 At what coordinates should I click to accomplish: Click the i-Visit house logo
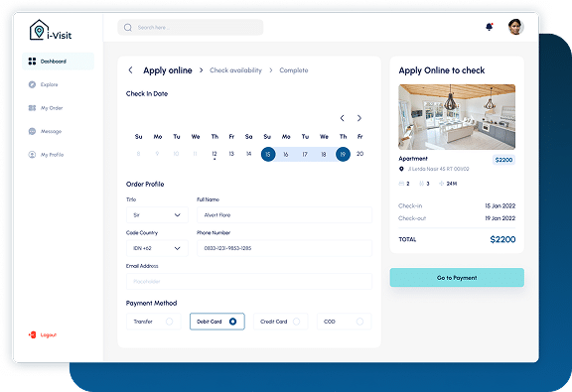[x=39, y=30]
